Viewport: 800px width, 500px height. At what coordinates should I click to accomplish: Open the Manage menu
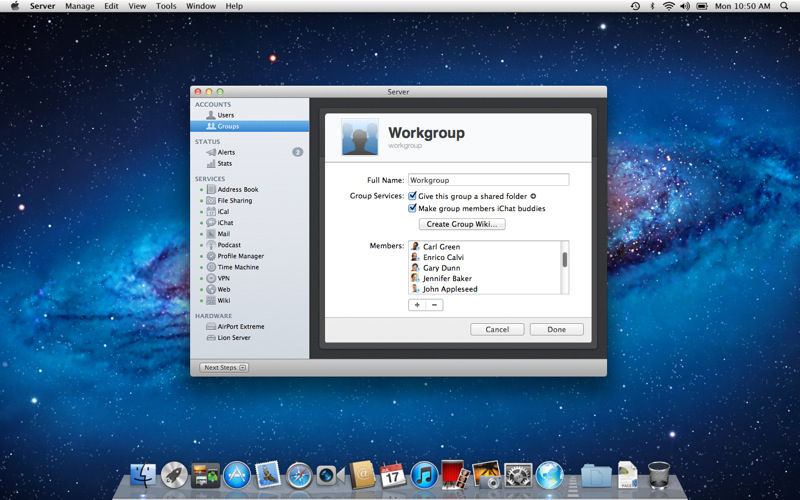coord(80,6)
